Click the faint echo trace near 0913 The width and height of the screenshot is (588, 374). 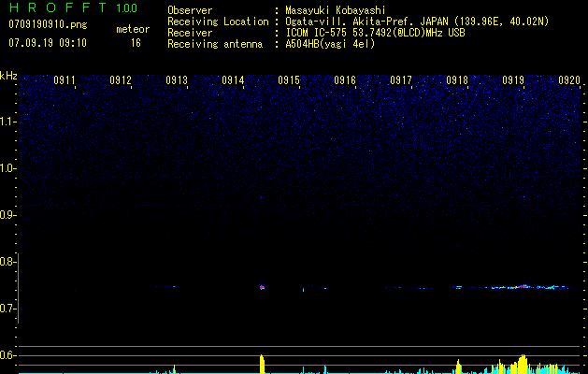(x=165, y=287)
